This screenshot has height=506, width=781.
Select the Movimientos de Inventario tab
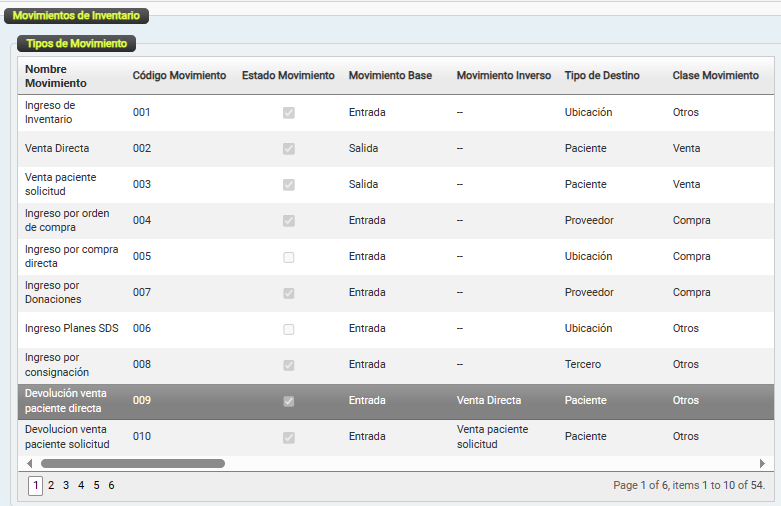[x=76, y=16]
